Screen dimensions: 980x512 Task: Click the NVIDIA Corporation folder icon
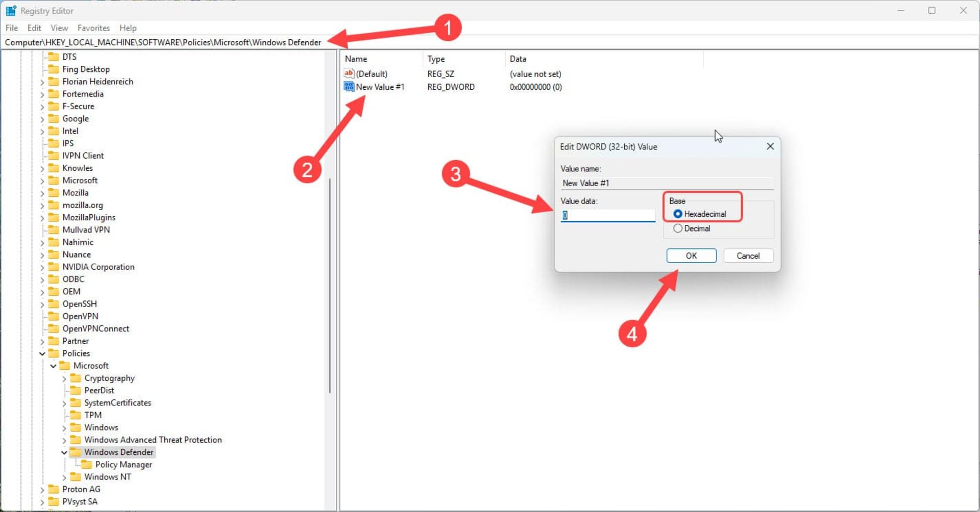pos(54,267)
